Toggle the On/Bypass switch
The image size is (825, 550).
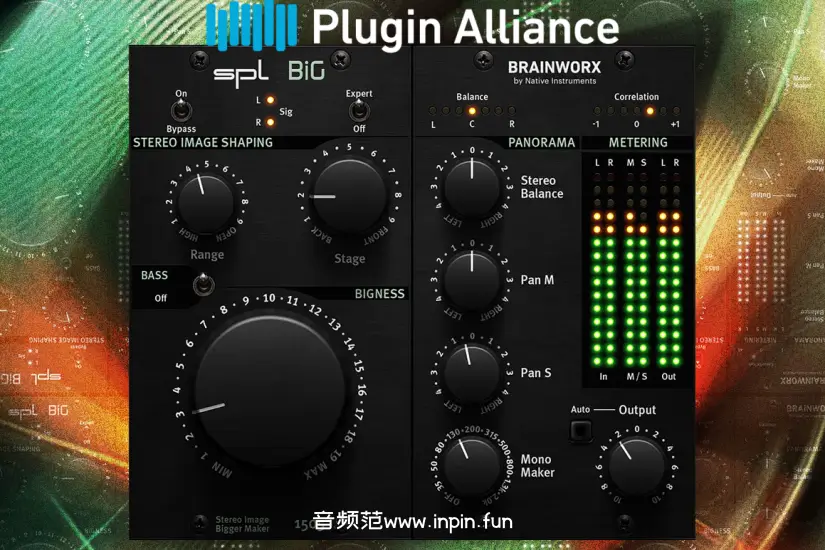(x=181, y=111)
